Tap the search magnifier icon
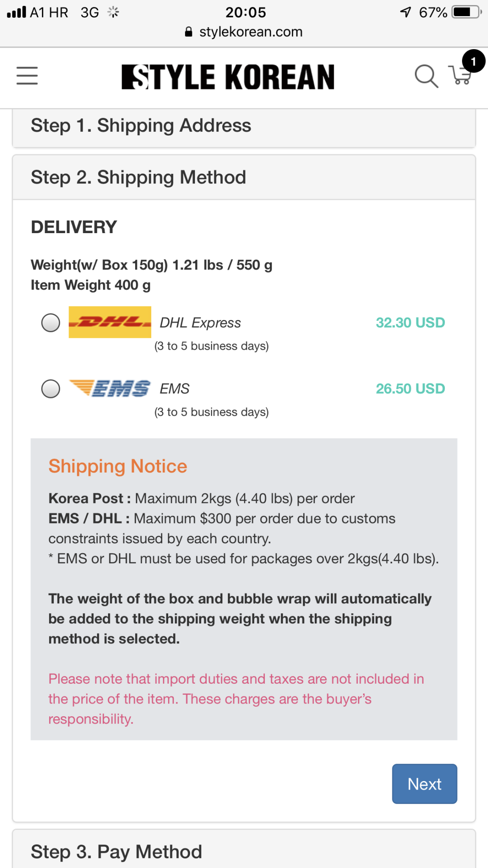 click(426, 76)
